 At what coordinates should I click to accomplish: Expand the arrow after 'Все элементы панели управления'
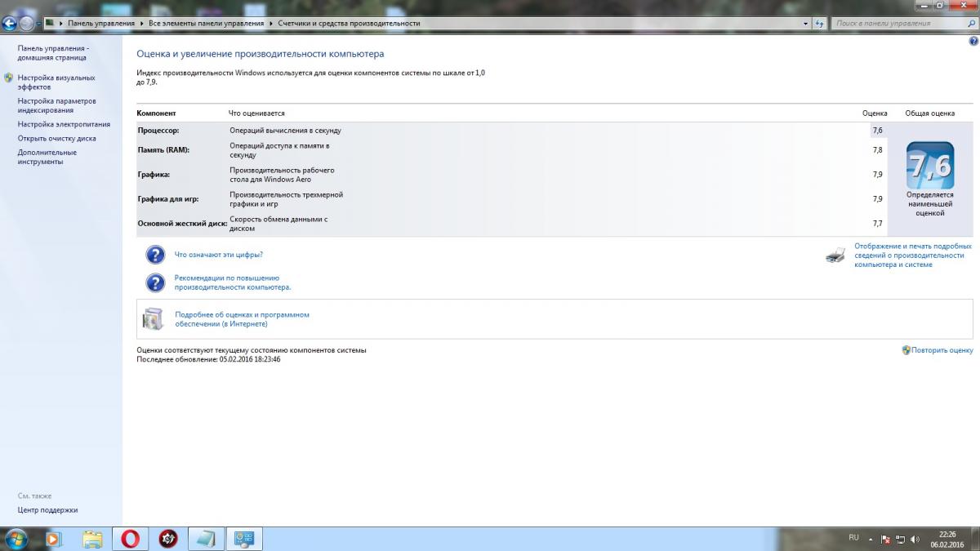click(x=270, y=24)
